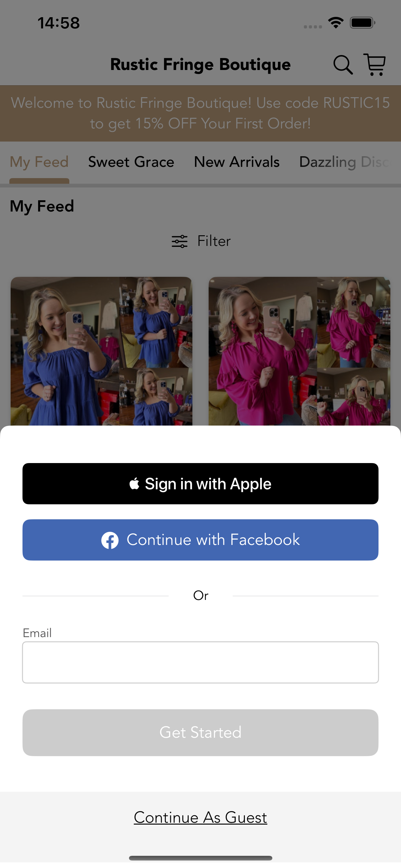Sign in with Apple
Image resolution: width=401 pixels, height=868 pixels.
tap(200, 484)
